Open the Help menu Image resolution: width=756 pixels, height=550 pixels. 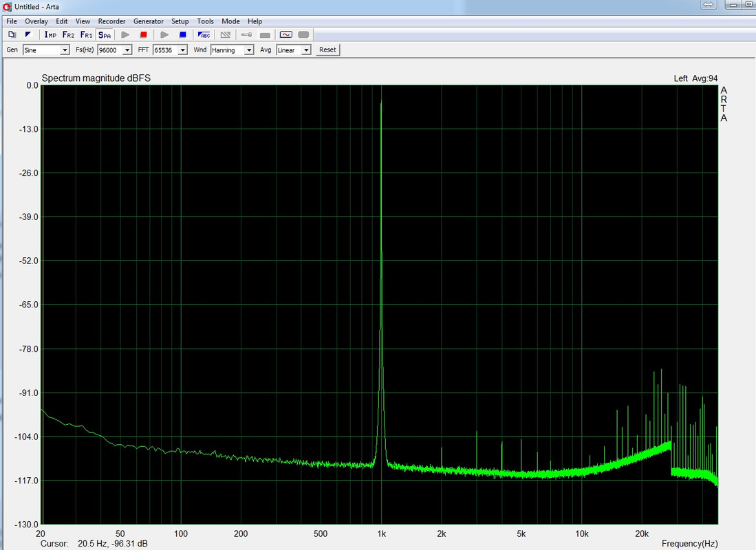coord(255,21)
